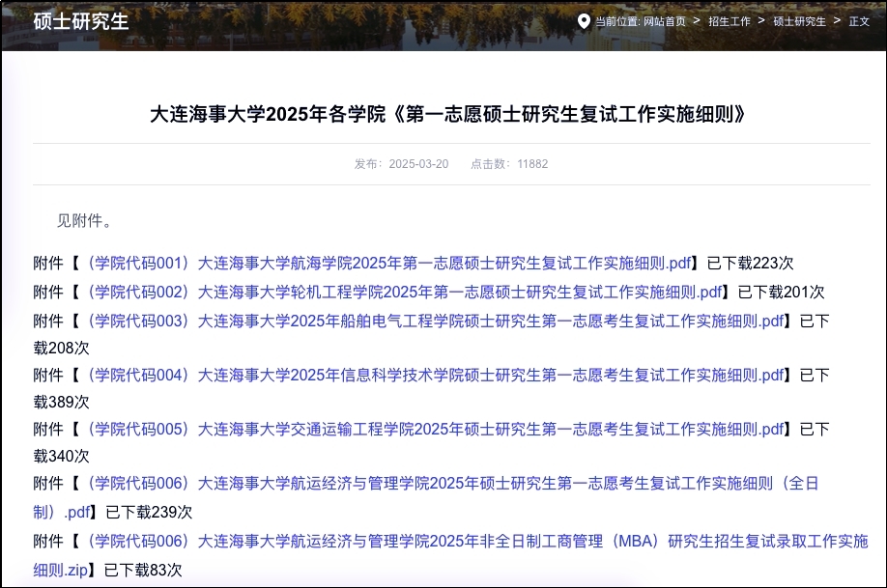Click download count 载340次
The width and height of the screenshot is (887, 588).
[61, 457]
